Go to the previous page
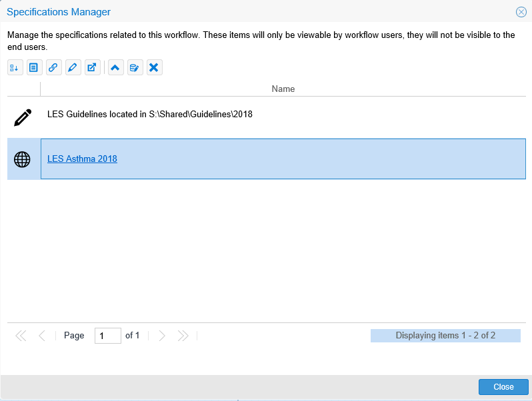 42,336
